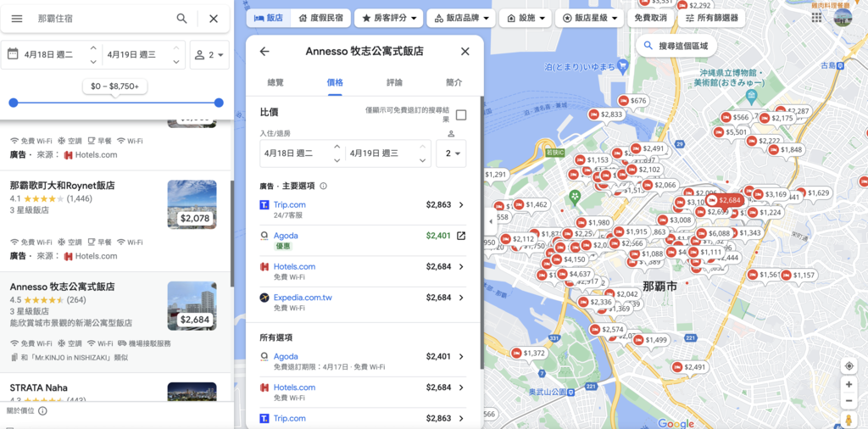Switch to the 評論 tab
Screen dimensions: 868x429
[x=394, y=82]
